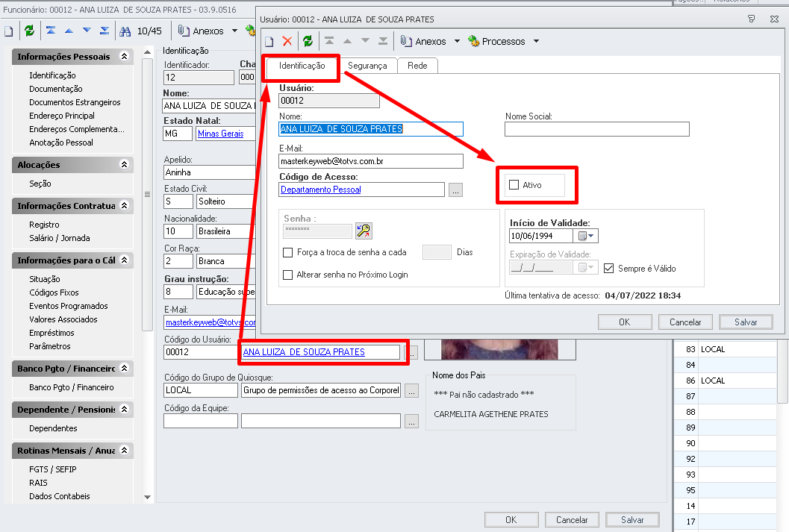Open Anexos in Funcionário window toolbar

[201, 31]
